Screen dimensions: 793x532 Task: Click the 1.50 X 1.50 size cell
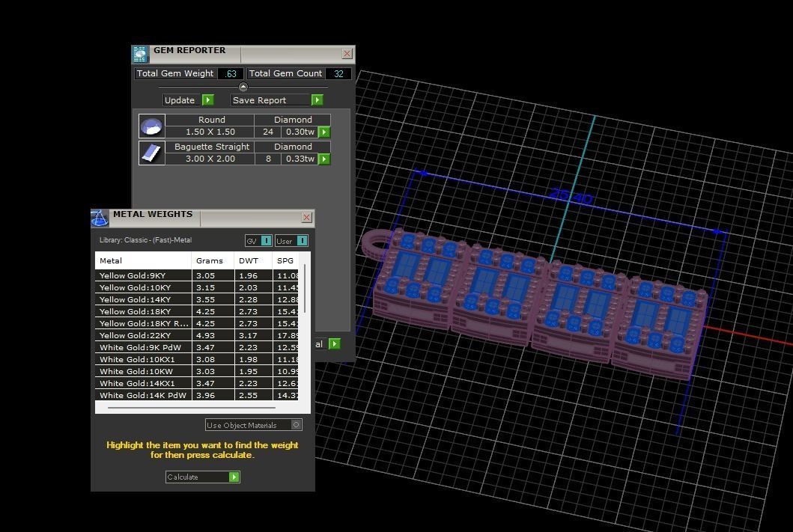(210, 132)
